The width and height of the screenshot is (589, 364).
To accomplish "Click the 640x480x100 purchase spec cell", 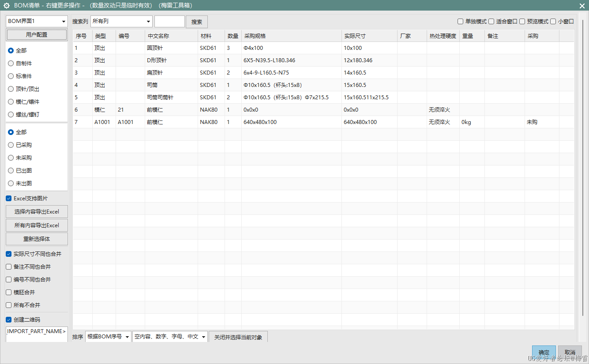I will tap(292, 122).
